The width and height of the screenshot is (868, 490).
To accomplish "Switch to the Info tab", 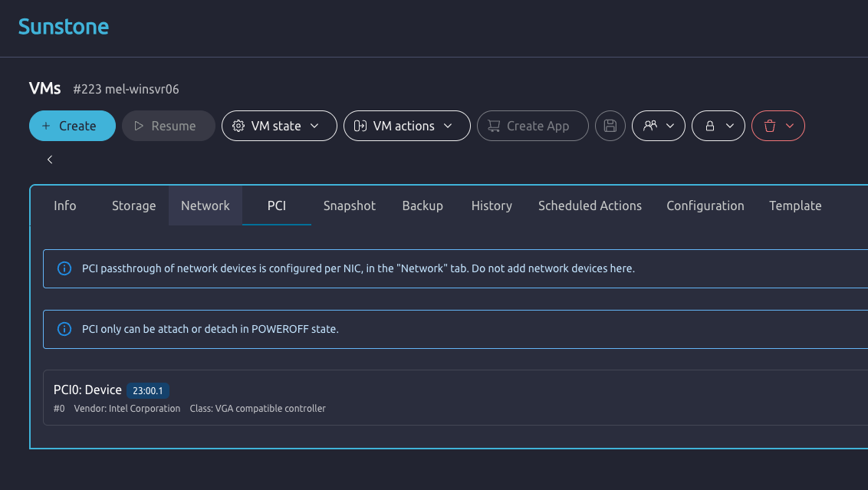I will point(65,206).
